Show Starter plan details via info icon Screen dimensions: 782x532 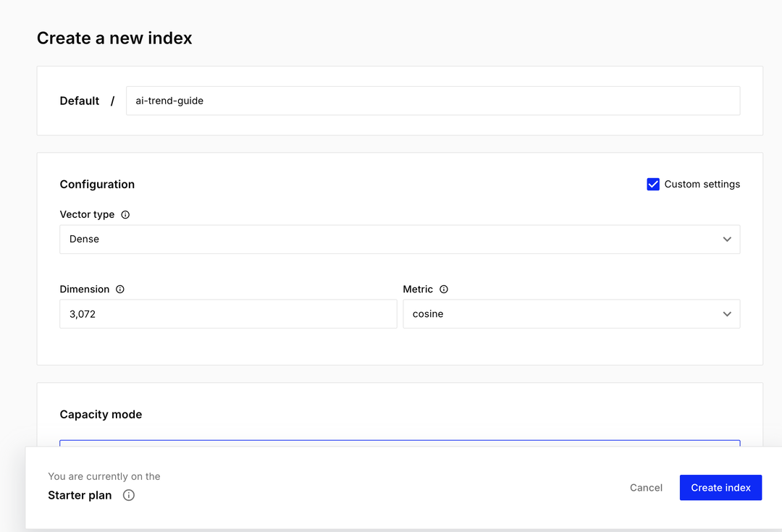[x=129, y=496]
